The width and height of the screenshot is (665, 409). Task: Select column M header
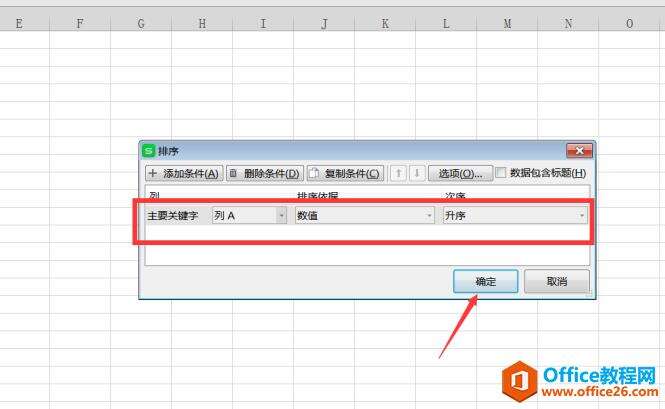click(507, 24)
